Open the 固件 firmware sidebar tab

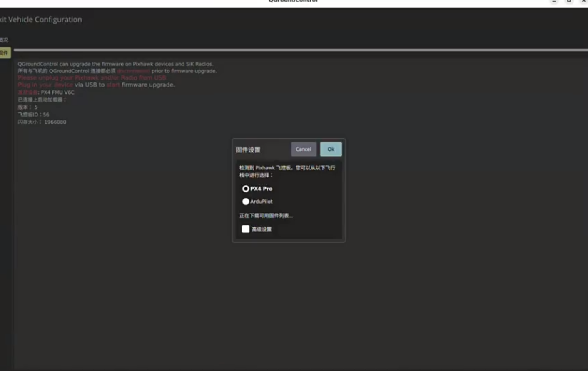click(5, 53)
